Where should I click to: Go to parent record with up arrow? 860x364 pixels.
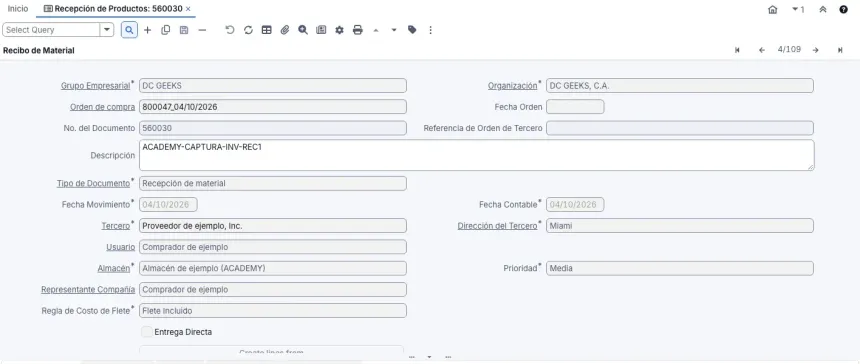pyautogui.click(x=376, y=30)
